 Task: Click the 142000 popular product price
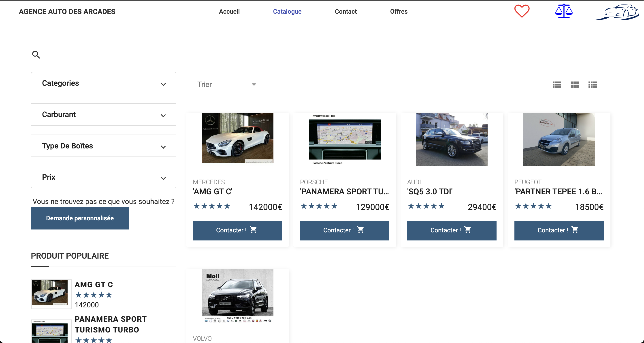(x=87, y=305)
